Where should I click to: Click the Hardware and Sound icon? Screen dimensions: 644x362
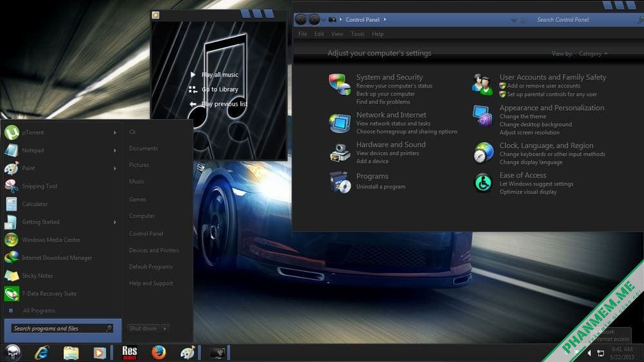(339, 153)
